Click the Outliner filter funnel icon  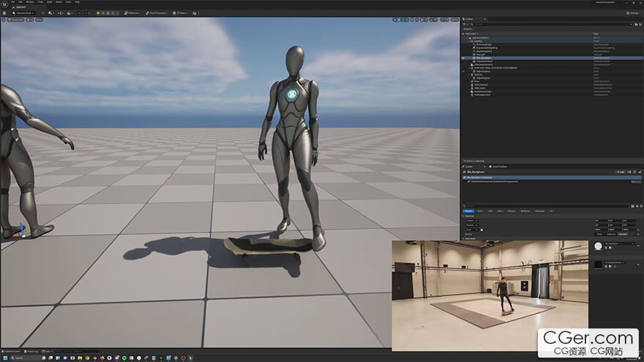click(x=465, y=25)
